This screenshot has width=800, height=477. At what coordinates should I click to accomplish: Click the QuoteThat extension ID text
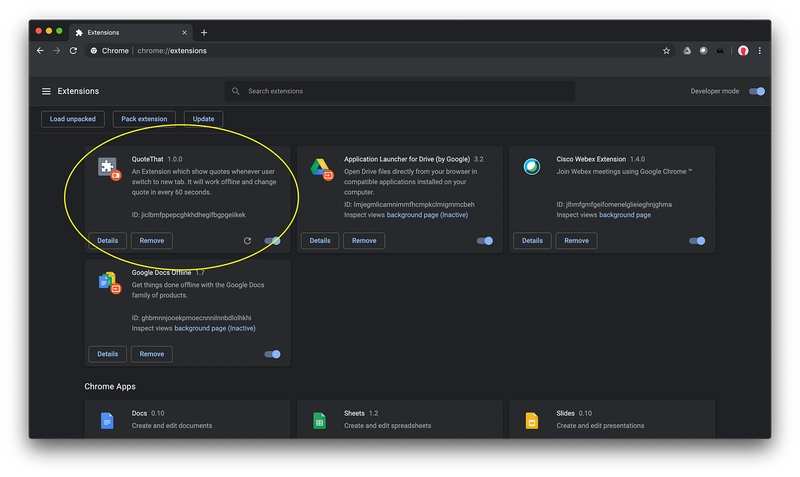(188, 215)
